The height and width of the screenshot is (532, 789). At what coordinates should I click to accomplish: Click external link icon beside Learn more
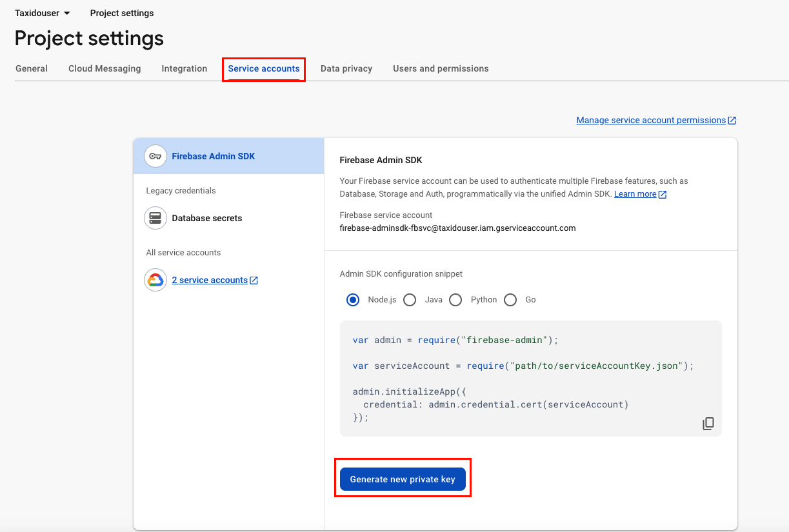click(x=663, y=194)
